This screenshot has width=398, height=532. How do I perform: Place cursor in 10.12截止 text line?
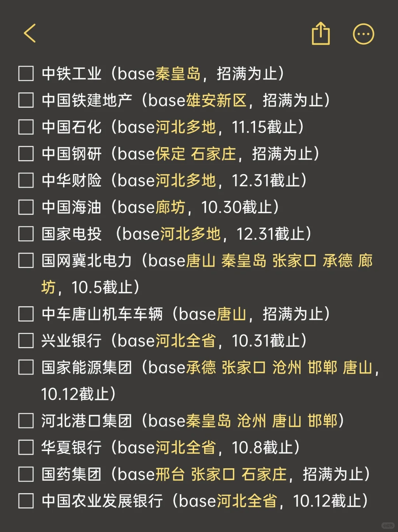tap(78, 394)
